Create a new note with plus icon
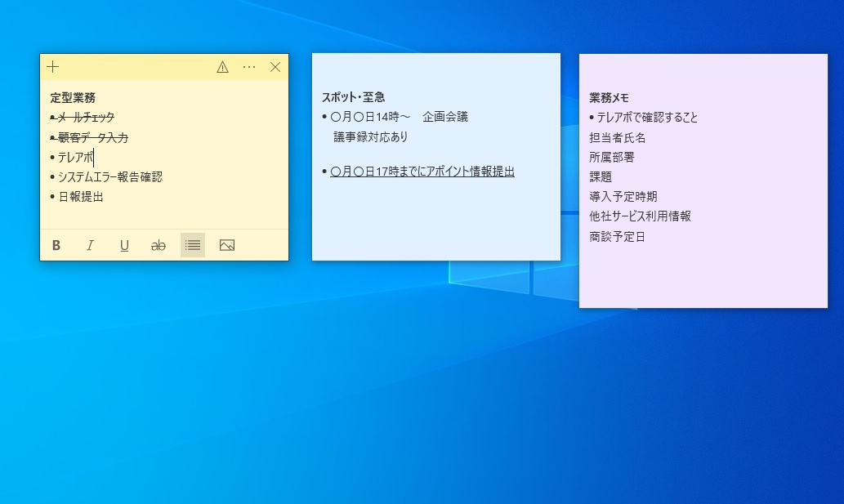Viewport: 844px width, 504px height. click(x=53, y=67)
